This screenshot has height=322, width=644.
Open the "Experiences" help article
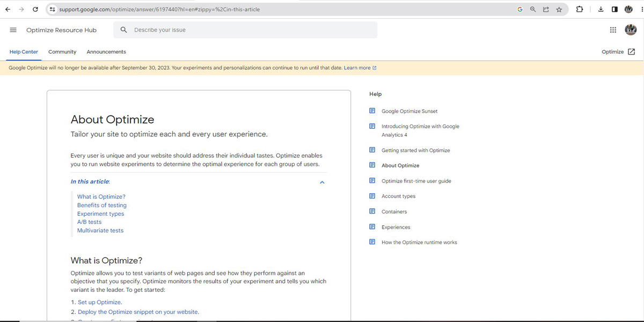396,227
